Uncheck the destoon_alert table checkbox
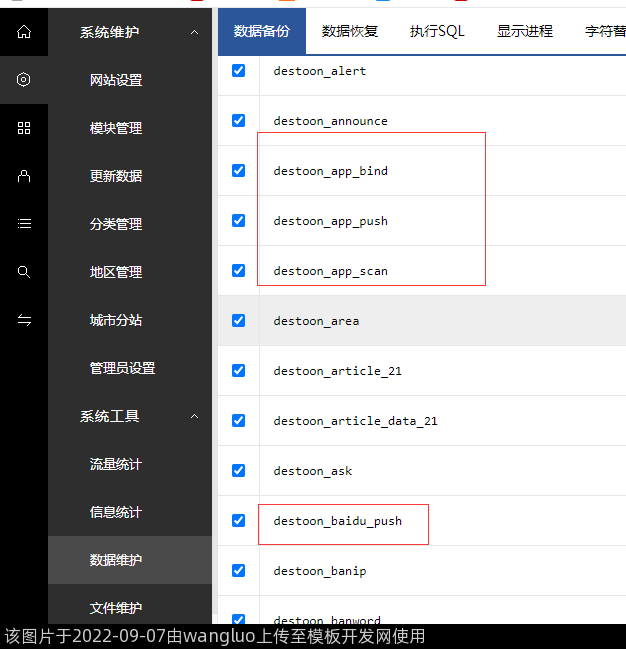Image resolution: width=626 pixels, height=649 pixels. point(238,71)
